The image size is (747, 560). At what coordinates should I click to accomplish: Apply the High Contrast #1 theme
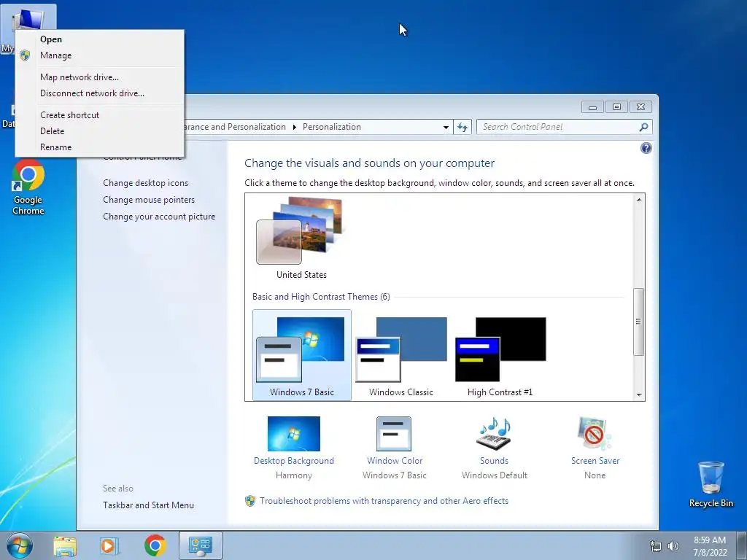tap(500, 355)
